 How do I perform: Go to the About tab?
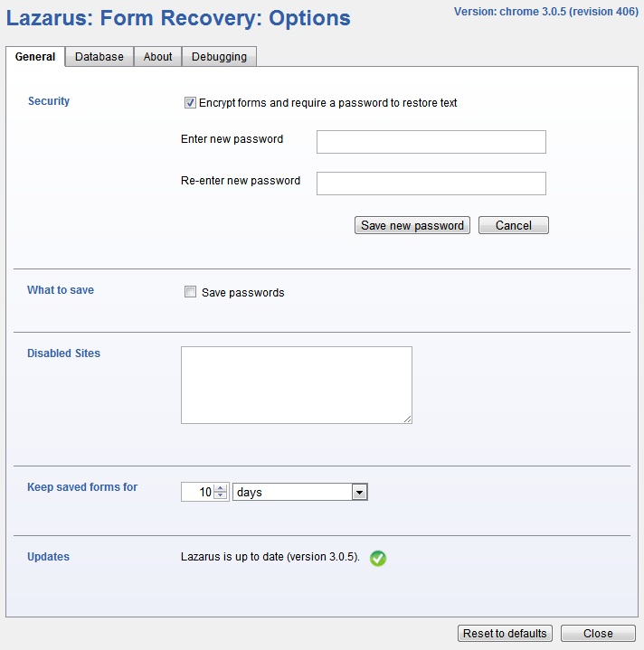[157, 56]
